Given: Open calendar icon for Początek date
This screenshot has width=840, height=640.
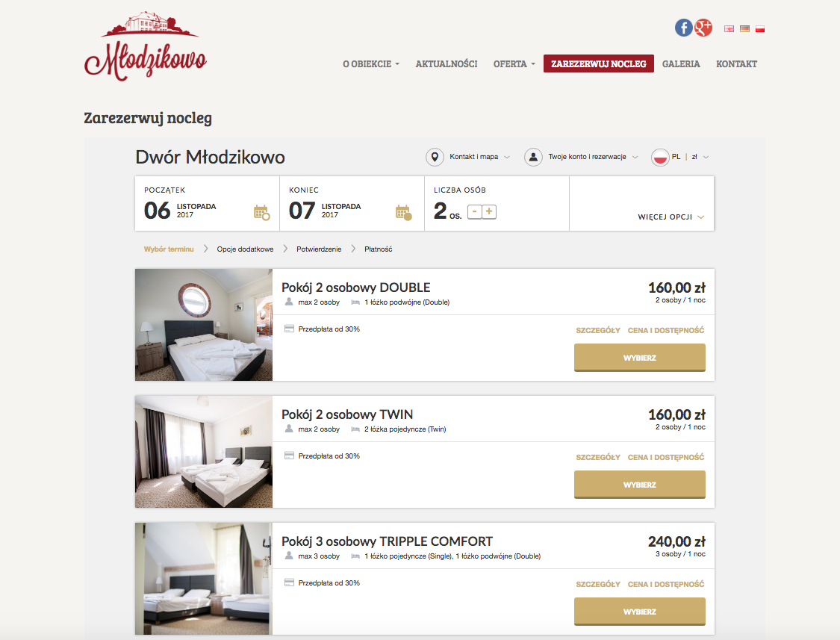Looking at the screenshot, I should point(261,212).
